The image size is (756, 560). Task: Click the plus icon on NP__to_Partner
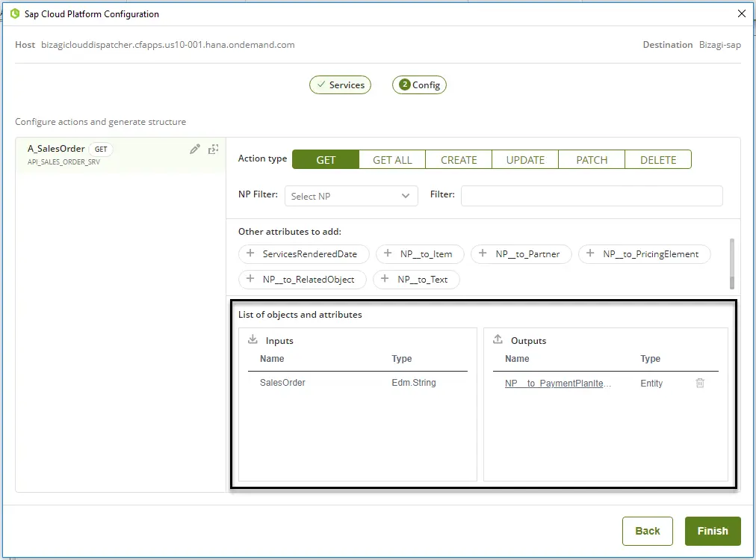483,253
